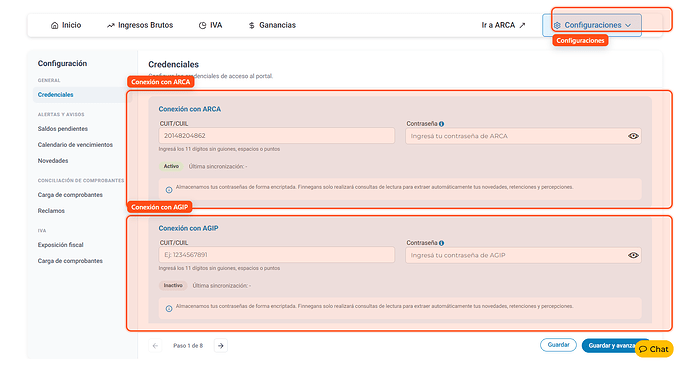The width and height of the screenshot is (690, 366).
Task: Open the Chat widget
Action: [654, 349]
